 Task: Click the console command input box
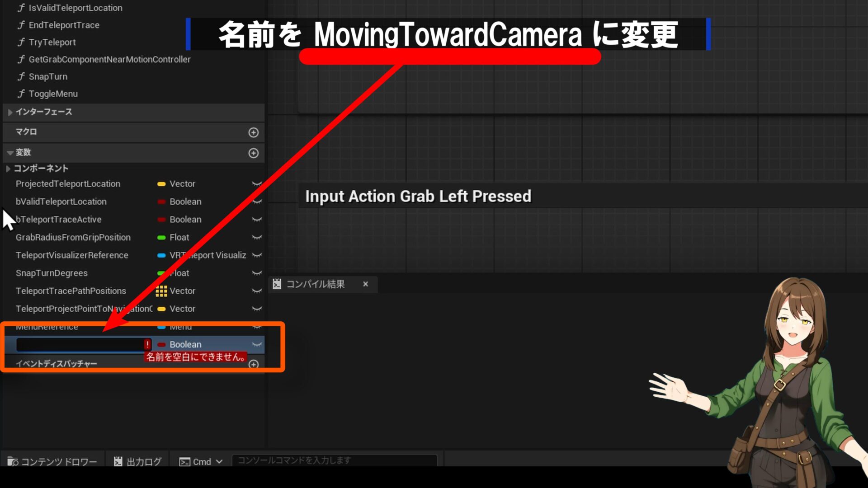click(x=335, y=460)
